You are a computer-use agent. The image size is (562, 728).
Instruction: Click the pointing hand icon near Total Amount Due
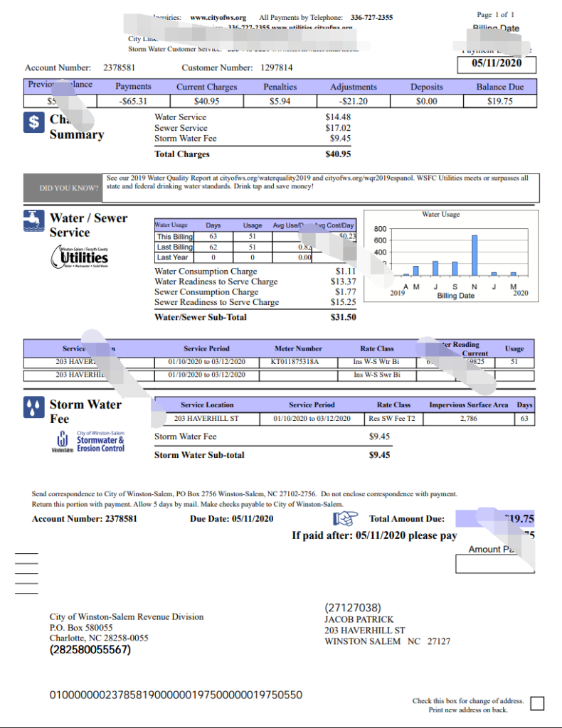(x=345, y=518)
